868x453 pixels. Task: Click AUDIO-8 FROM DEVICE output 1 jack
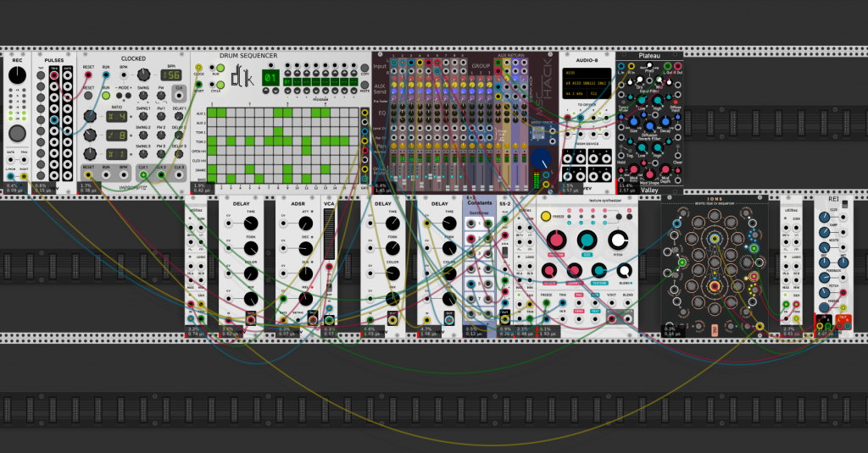point(567,157)
